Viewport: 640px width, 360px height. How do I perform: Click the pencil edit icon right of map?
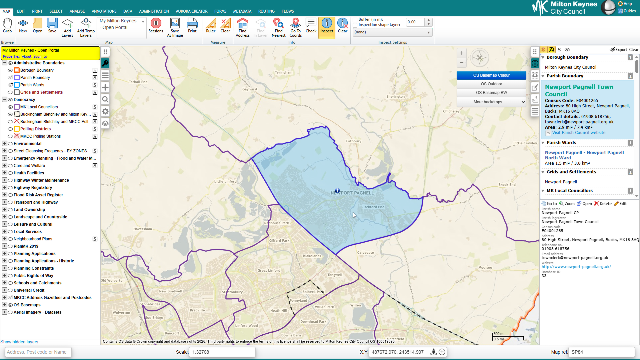[535, 87]
